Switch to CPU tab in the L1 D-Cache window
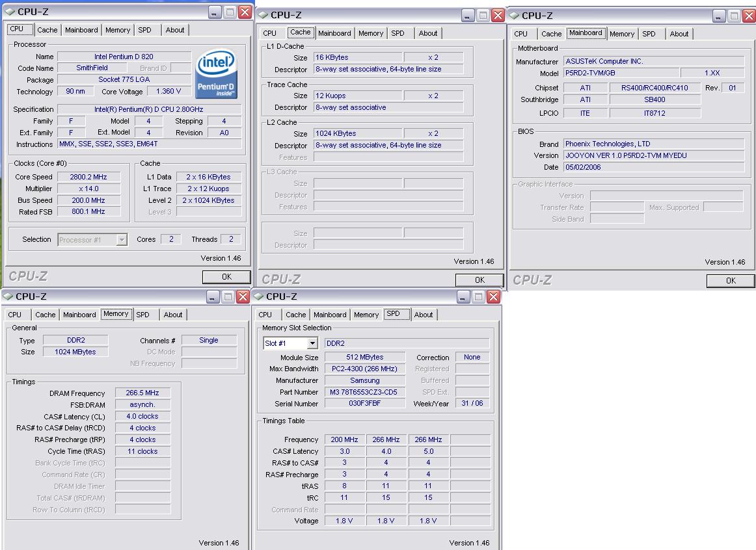This screenshot has width=756, height=550. (x=270, y=33)
